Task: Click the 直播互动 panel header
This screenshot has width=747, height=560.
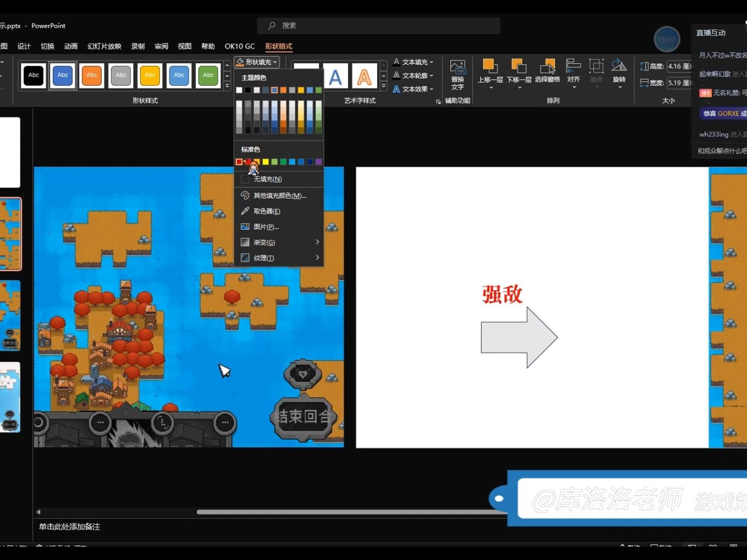Action: (711, 33)
